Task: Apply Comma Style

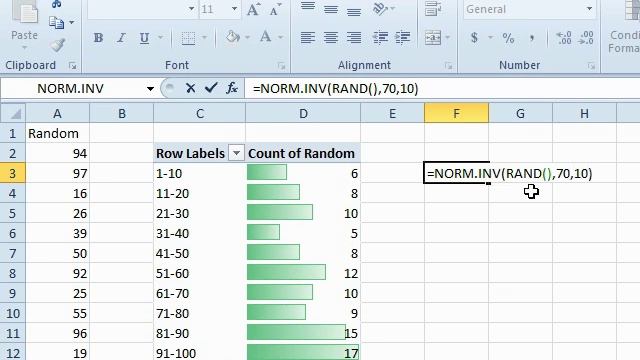Action: pos(531,38)
